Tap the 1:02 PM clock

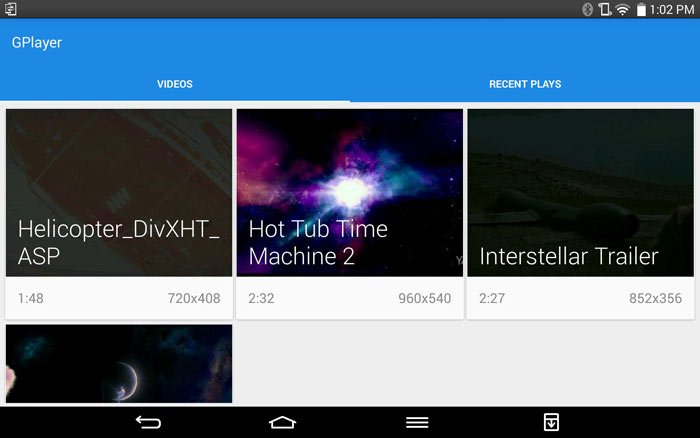[672, 9]
